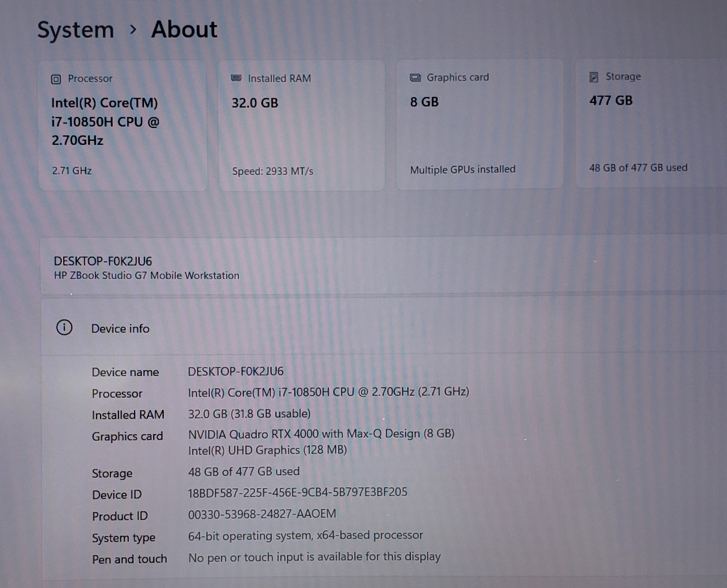This screenshot has height=588, width=727.
Task: Click Intel(R) UHD Graphics (128 MB) line
Action: point(268,450)
